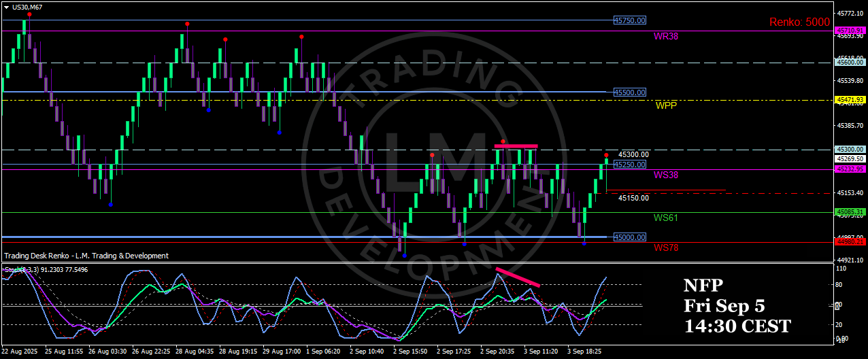Viewport: 868px width, 359px height.
Task: Open the US30,M67 chart dropdown arrow
Action: tap(6, 7)
